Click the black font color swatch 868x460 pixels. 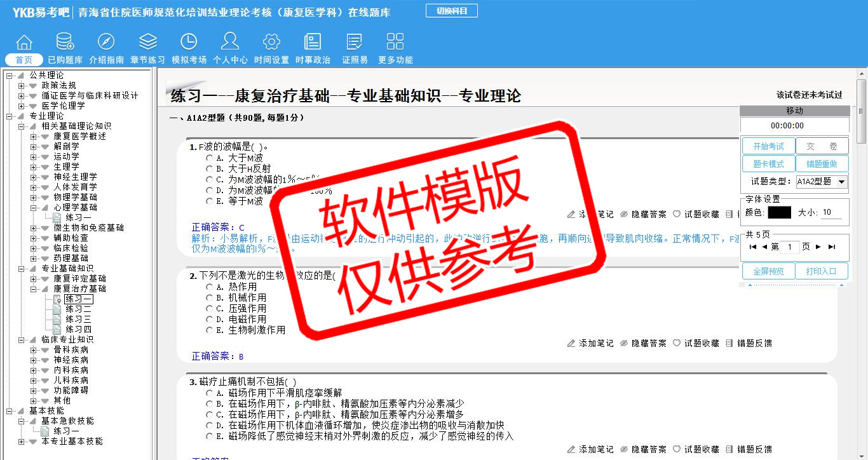coord(779,213)
